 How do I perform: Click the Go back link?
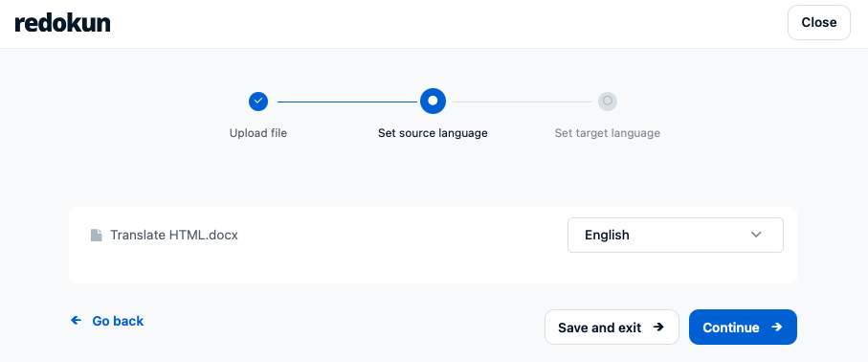point(107,321)
